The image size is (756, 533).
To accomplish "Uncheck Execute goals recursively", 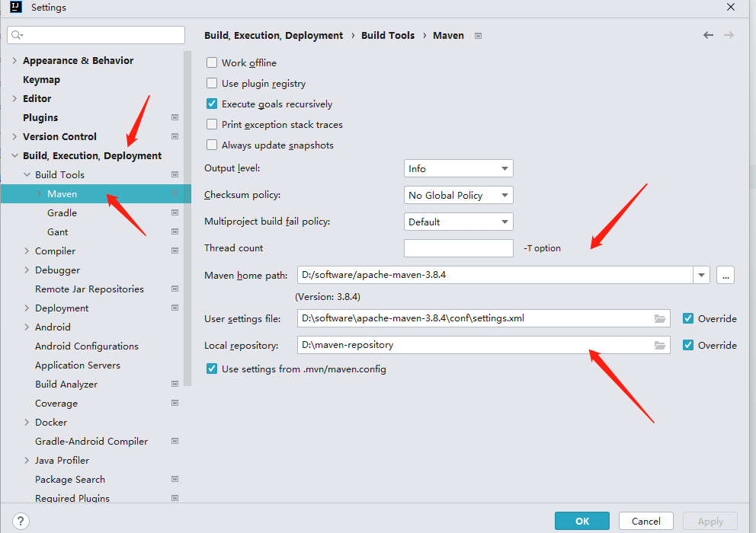I will pos(212,104).
